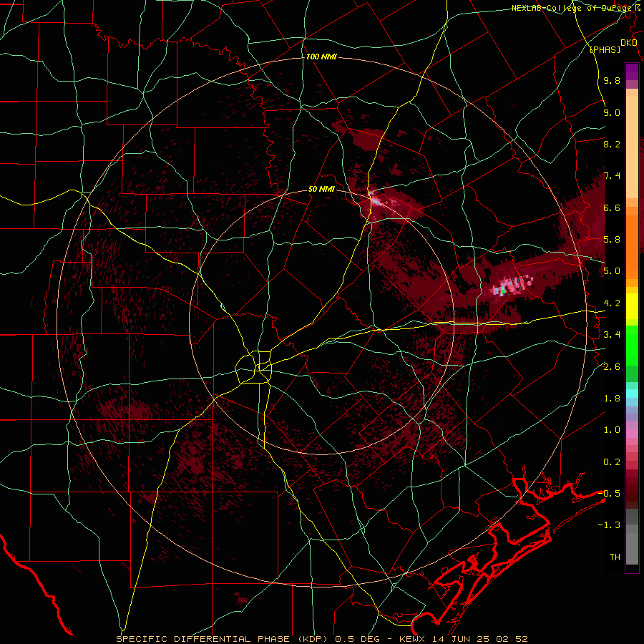Click the KEWX radar site identifier
Screen dimensions: 644x644
(x=412, y=639)
